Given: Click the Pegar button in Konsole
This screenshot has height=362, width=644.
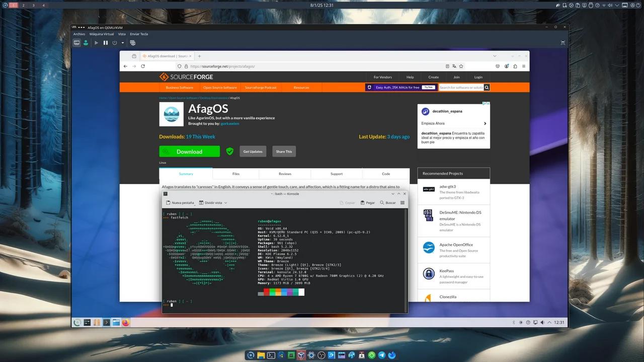Looking at the screenshot, I should pyautogui.click(x=368, y=202).
